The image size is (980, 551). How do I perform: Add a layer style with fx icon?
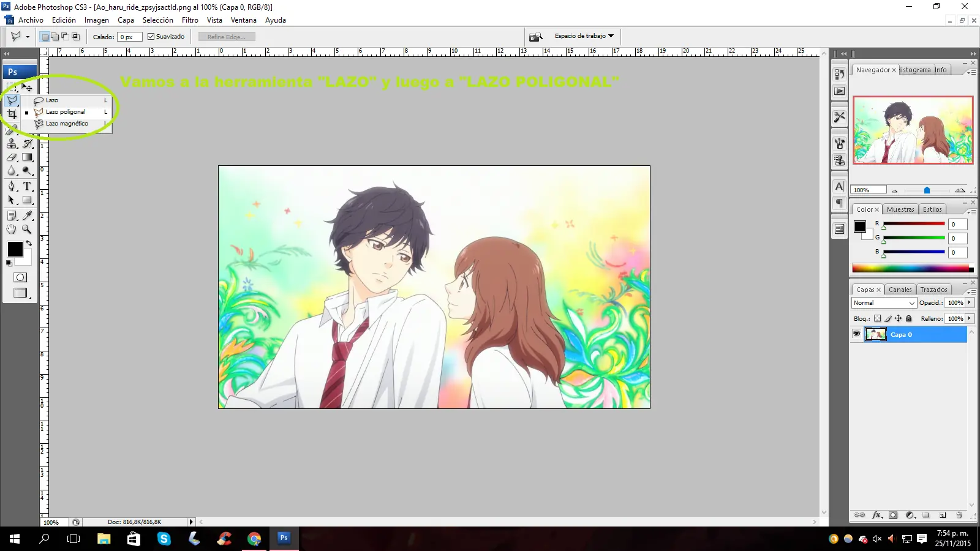coord(876,515)
